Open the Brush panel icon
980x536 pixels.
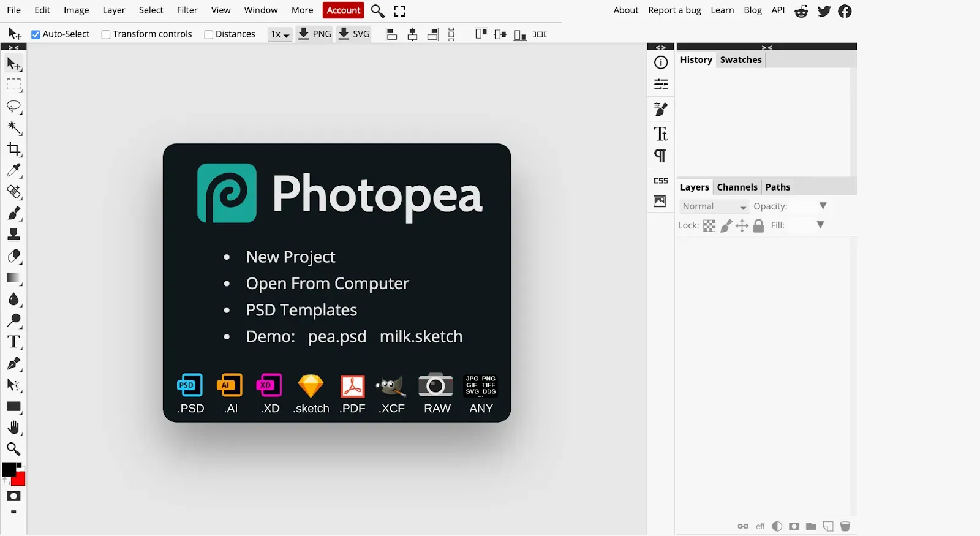pyautogui.click(x=661, y=110)
